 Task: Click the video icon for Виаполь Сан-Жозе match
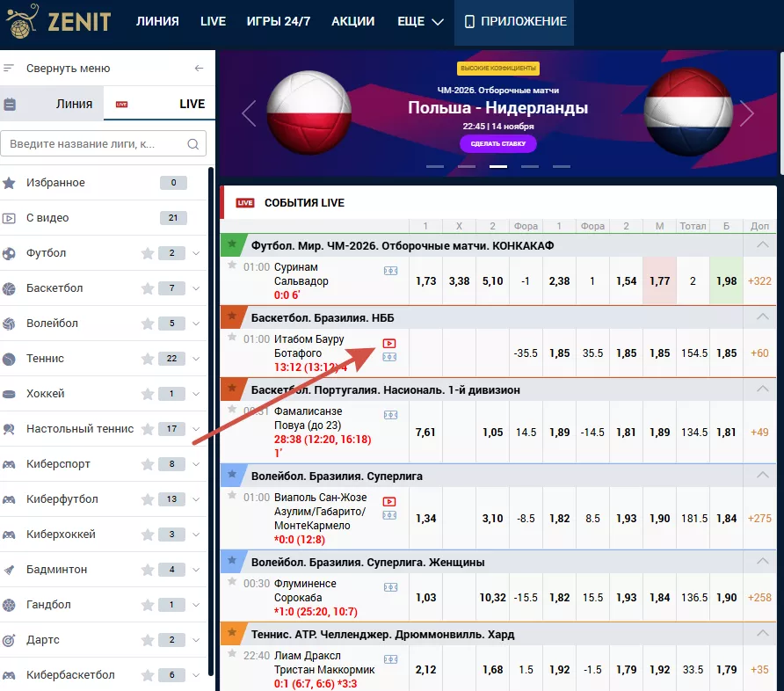click(x=390, y=501)
